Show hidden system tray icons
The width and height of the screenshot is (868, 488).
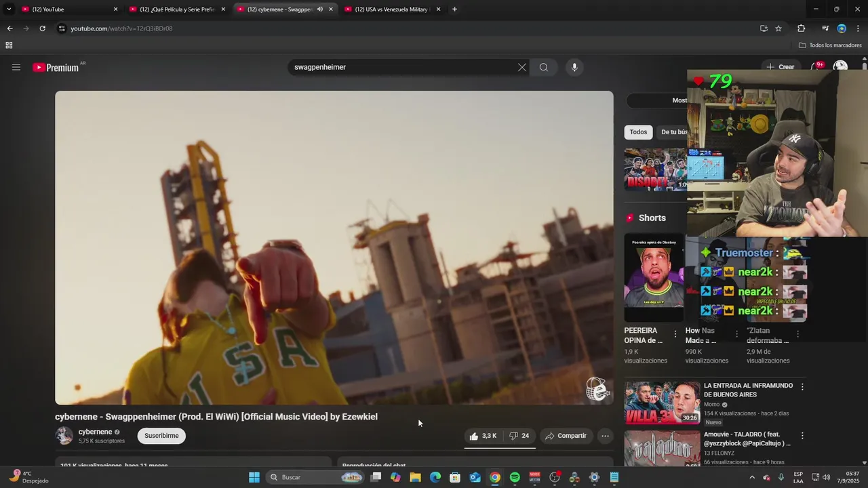751,477
